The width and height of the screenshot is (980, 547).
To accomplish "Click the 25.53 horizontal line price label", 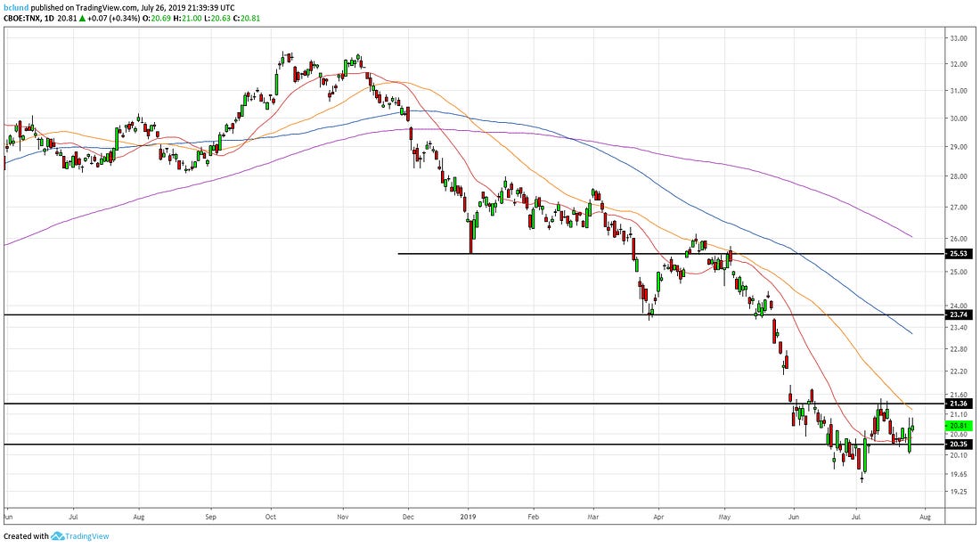I will point(959,254).
